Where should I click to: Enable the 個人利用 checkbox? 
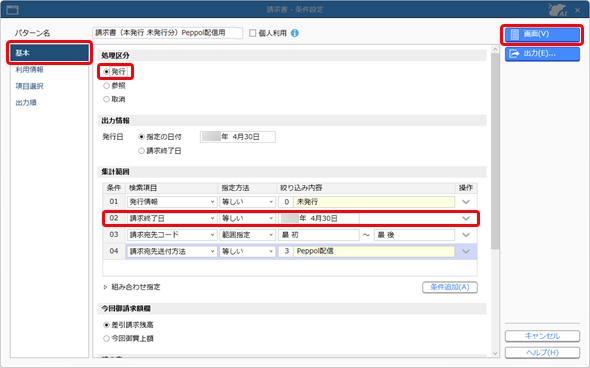253,33
